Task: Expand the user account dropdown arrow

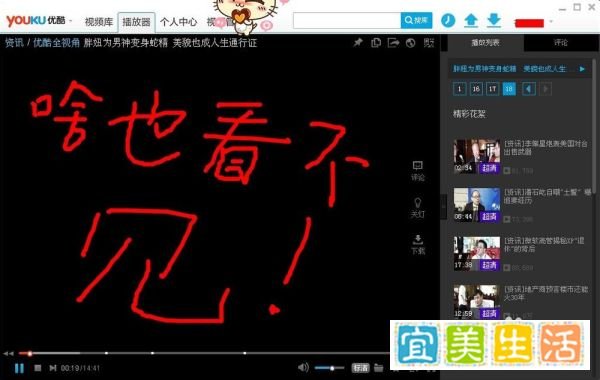Action: (x=551, y=21)
